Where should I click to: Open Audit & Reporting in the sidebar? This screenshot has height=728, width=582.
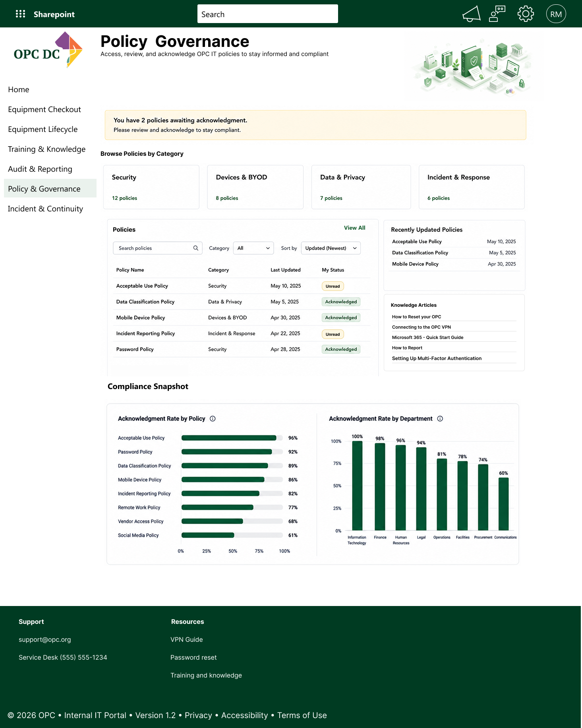point(40,169)
